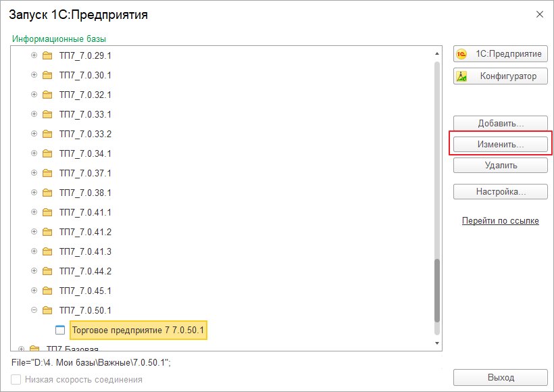Click the Выход button

tap(501, 378)
